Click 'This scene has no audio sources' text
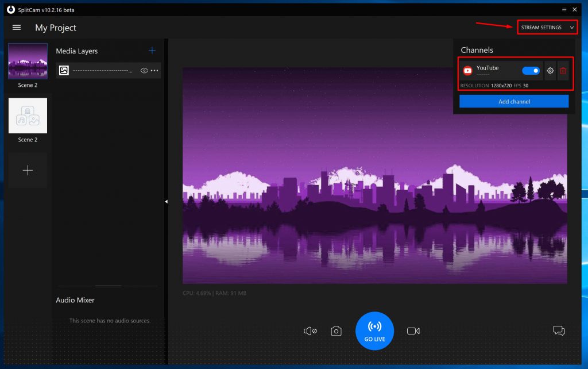Viewport: 588px width, 369px height. tap(110, 321)
